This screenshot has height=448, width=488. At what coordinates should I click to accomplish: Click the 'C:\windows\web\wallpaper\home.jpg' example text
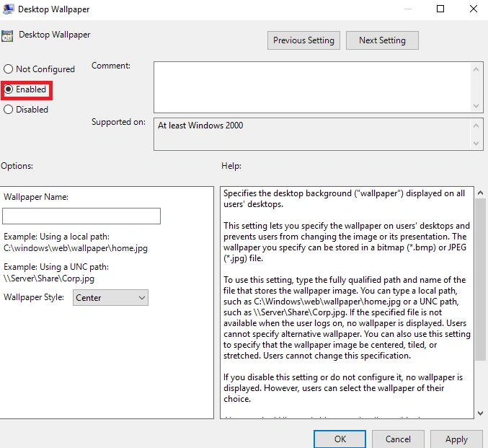76,248
